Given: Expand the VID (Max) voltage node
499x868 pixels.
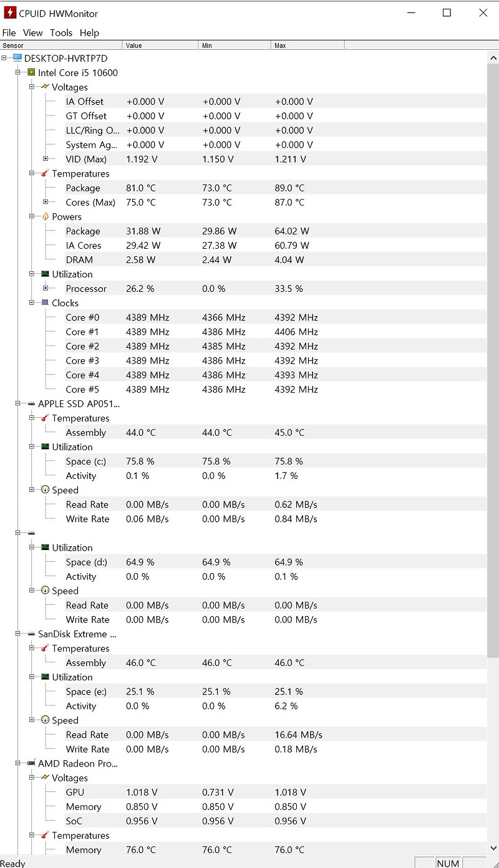Looking at the screenshot, I should [46, 159].
